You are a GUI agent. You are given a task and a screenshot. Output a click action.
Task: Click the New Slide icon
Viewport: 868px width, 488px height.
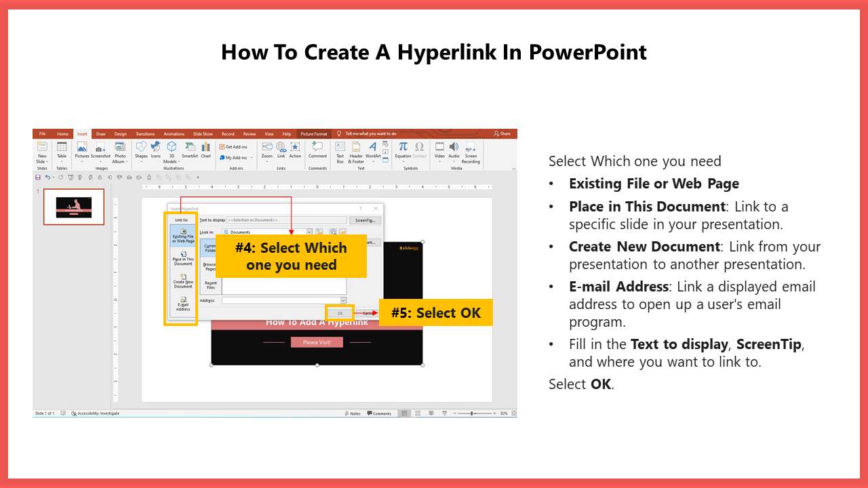[x=42, y=148]
